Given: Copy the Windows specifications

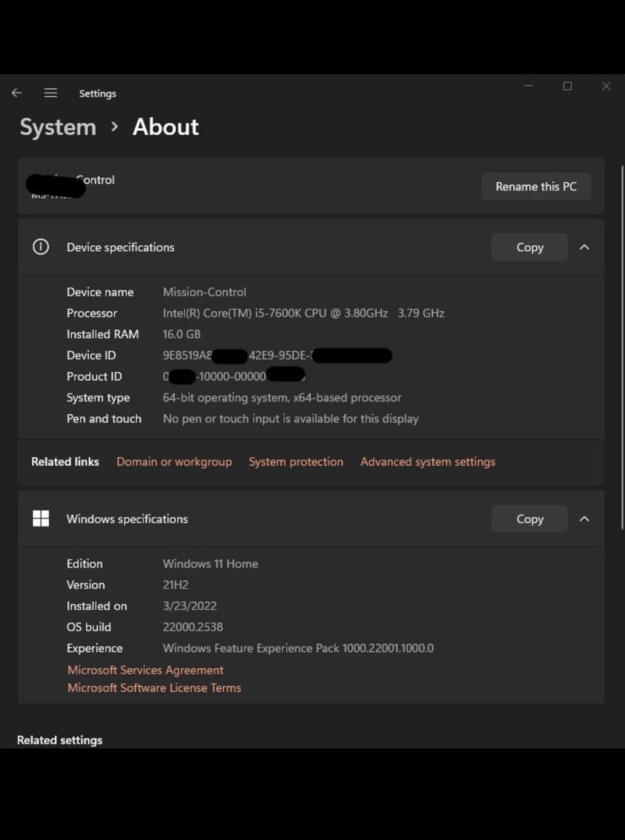Looking at the screenshot, I should [x=529, y=519].
